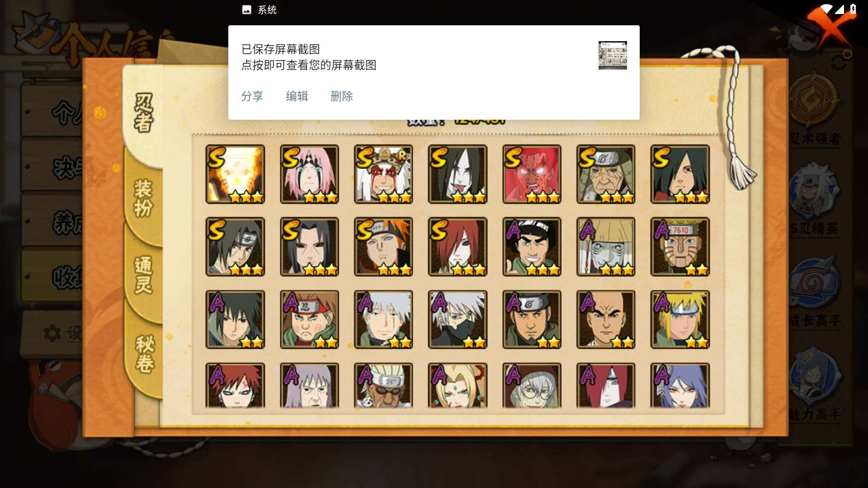This screenshot has height=488, width=868.
Task: Open the 7610 puppet A-rank ninja
Action: 680,247
